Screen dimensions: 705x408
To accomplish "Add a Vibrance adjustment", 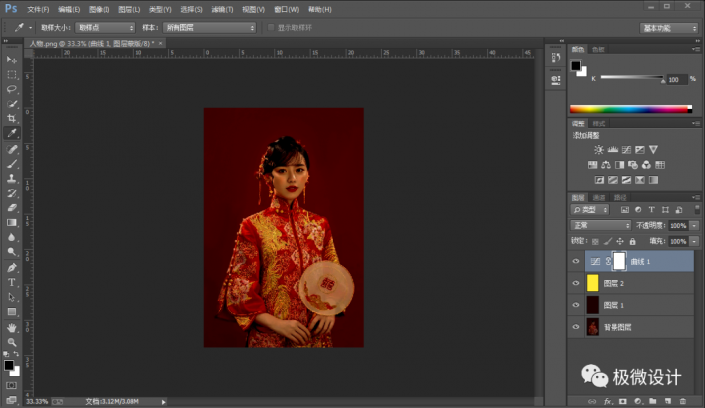I will [653, 150].
